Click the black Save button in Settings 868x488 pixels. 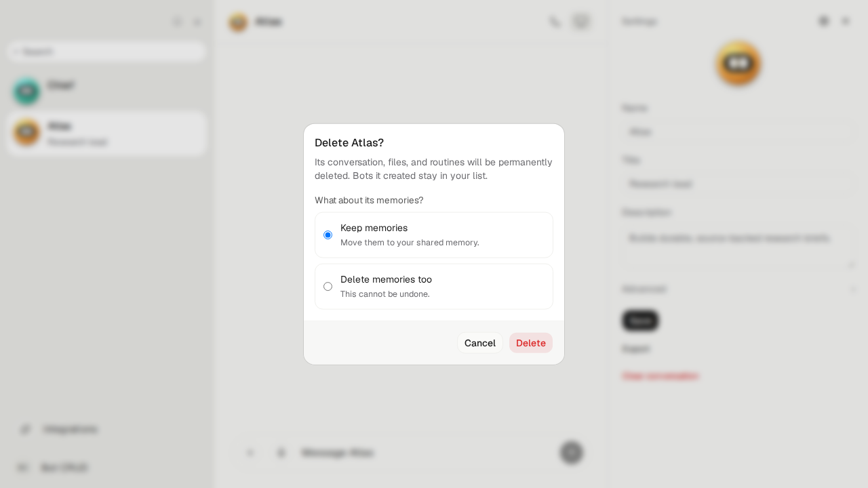[x=640, y=321]
